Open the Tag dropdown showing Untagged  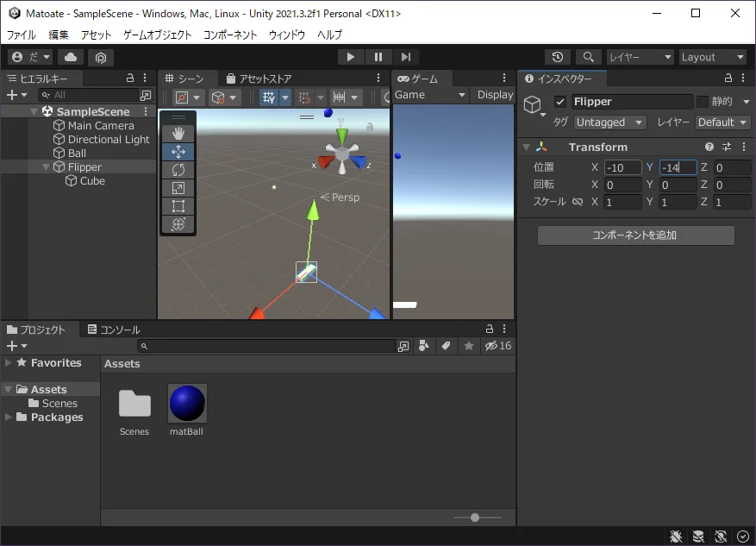pyautogui.click(x=610, y=122)
